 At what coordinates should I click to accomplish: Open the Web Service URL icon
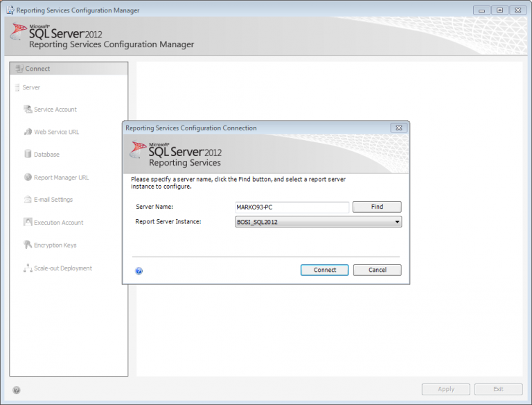point(28,132)
